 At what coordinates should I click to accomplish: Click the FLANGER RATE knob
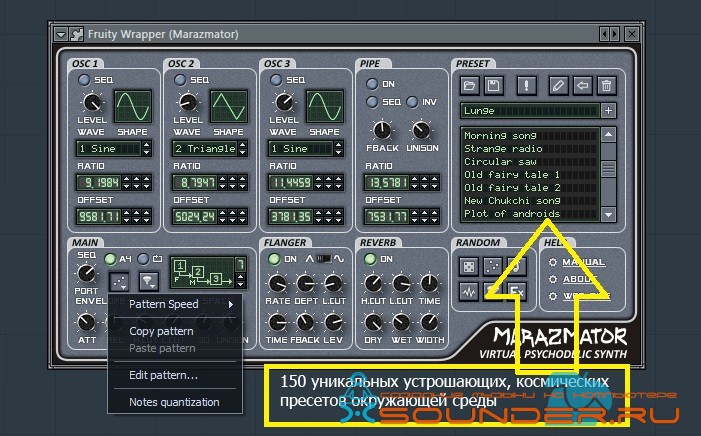(277, 283)
